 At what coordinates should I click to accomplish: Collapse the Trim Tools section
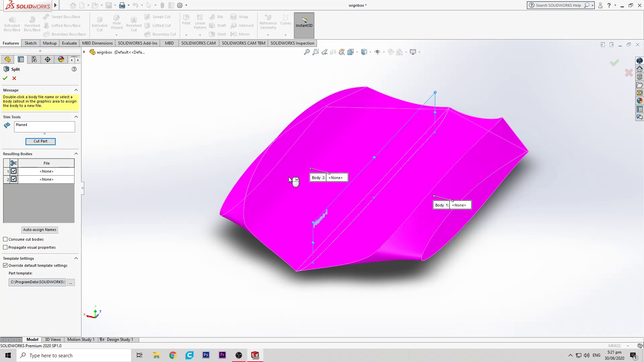tap(76, 117)
